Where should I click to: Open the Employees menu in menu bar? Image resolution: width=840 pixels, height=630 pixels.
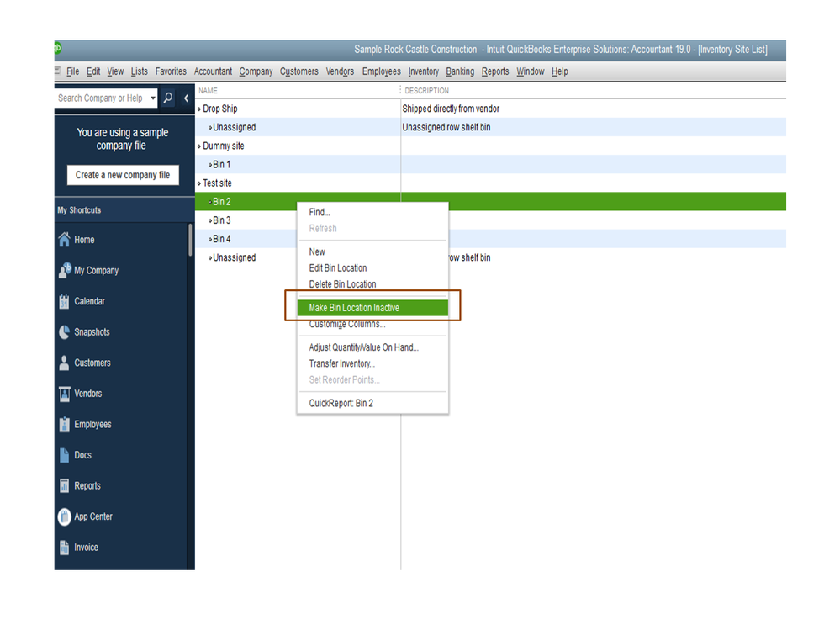(x=382, y=71)
